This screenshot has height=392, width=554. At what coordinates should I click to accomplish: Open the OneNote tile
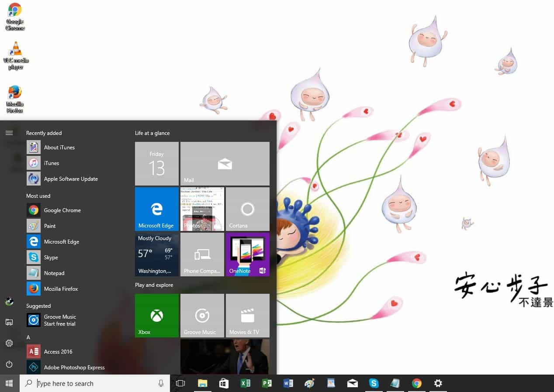(x=248, y=254)
